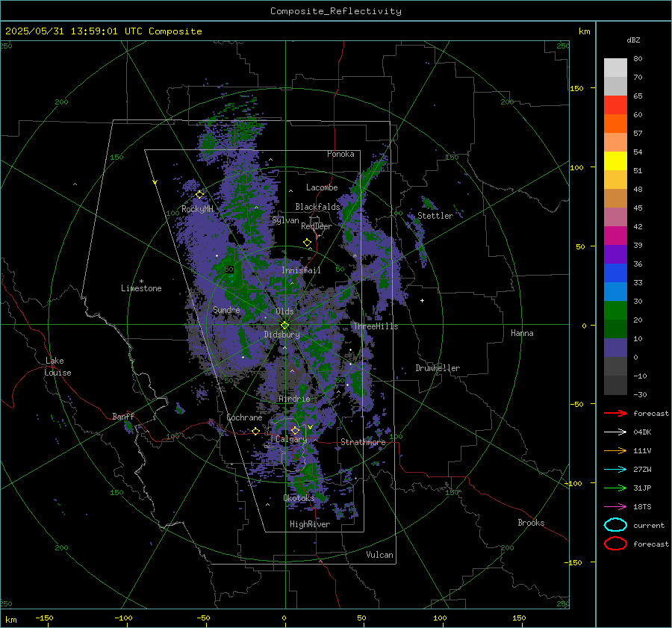Click the Hanna label
672x628 pixels.
tap(522, 333)
